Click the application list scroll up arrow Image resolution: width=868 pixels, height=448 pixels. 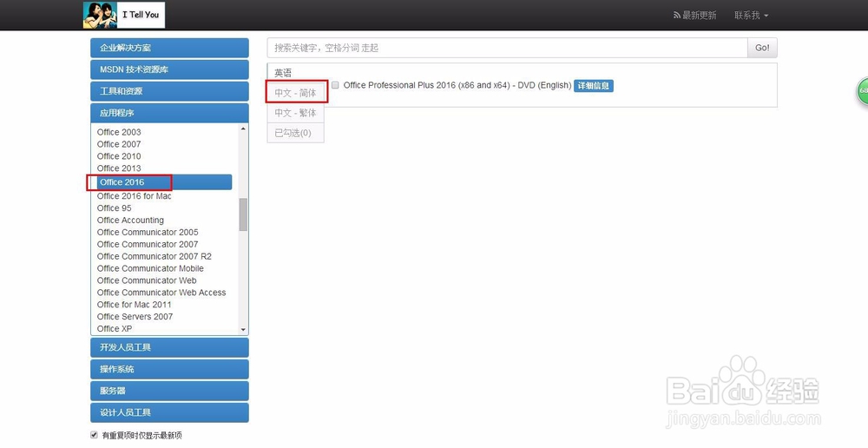coord(243,128)
